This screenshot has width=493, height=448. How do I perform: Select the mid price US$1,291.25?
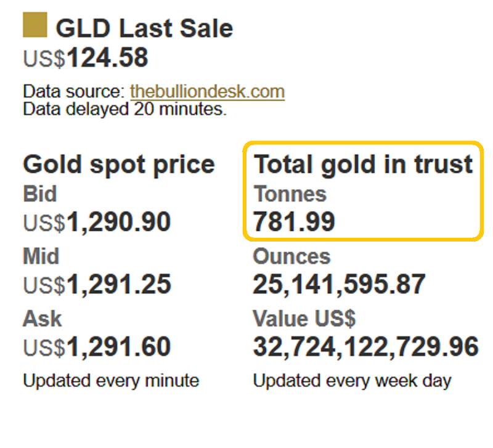tap(97, 285)
